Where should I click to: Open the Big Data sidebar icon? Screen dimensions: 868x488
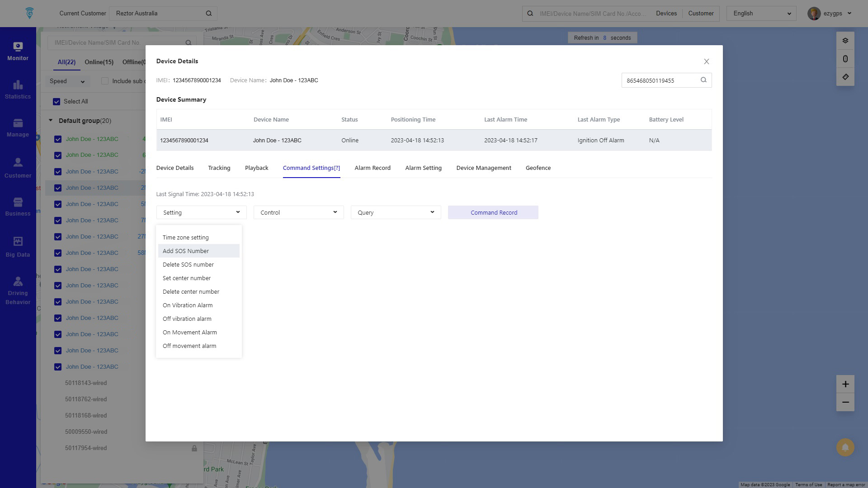pyautogui.click(x=18, y=247)
